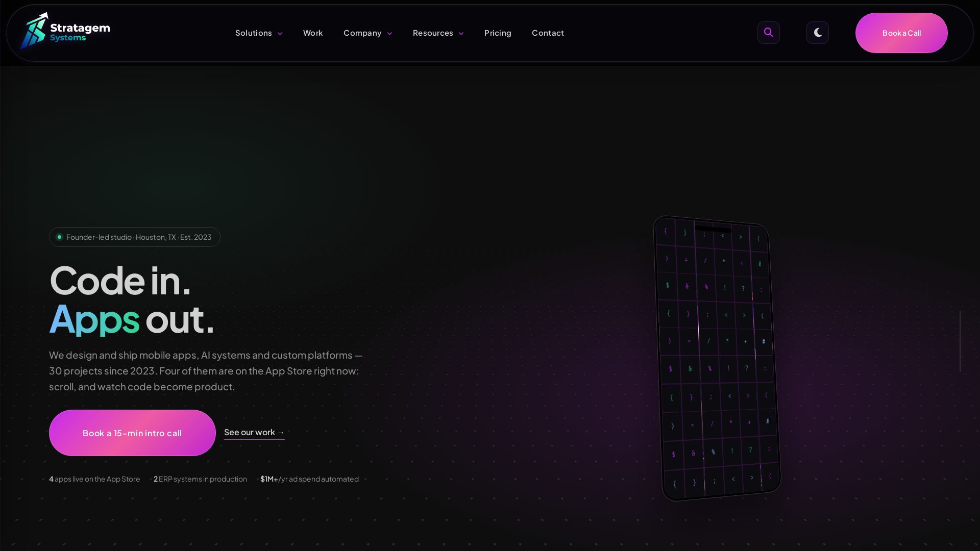The image size is (980, 551).
Task: Click Book a 15-min intro call
Action: (132, 433)
